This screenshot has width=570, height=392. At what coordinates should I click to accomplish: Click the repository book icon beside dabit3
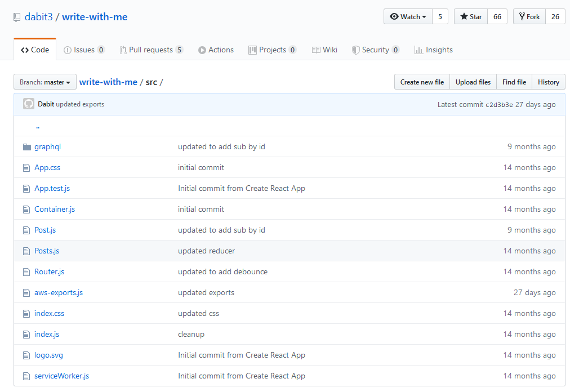[x=16, y=17]
